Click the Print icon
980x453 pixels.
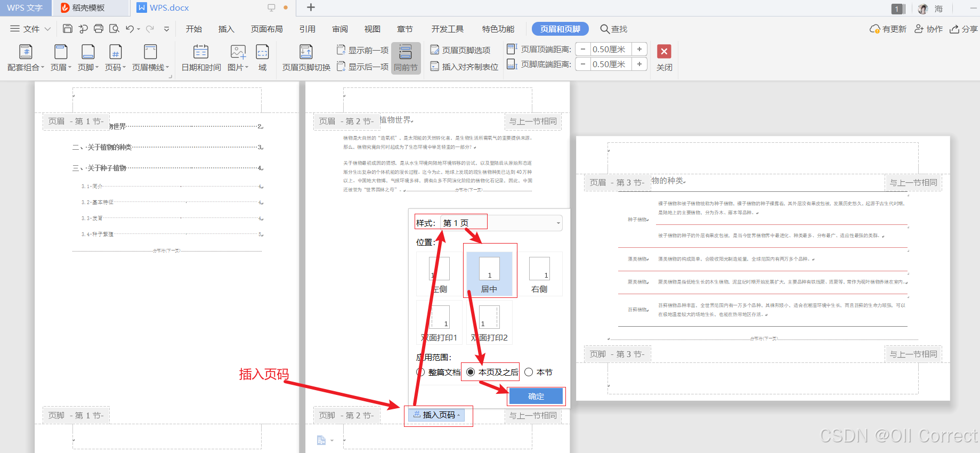point(99,29)
